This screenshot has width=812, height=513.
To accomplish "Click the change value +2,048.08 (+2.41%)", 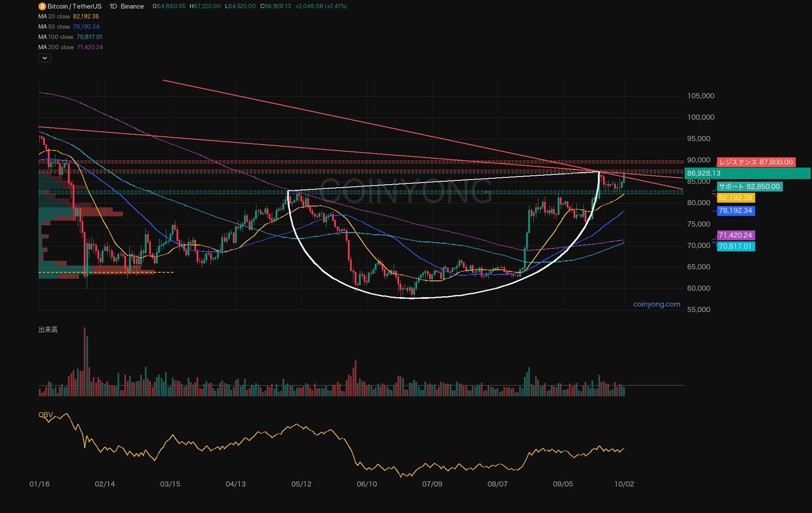I will (321, 6).
